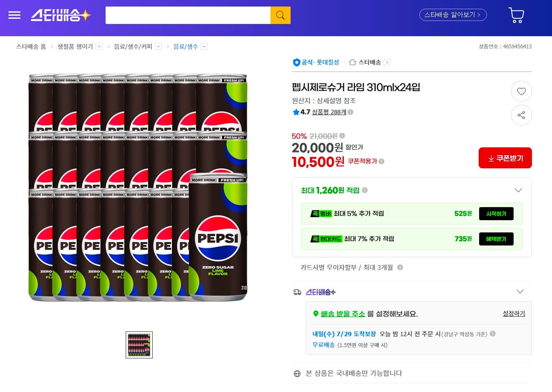Click 배송 받을 주소 link
552x392 pixels.
(343, 314)
